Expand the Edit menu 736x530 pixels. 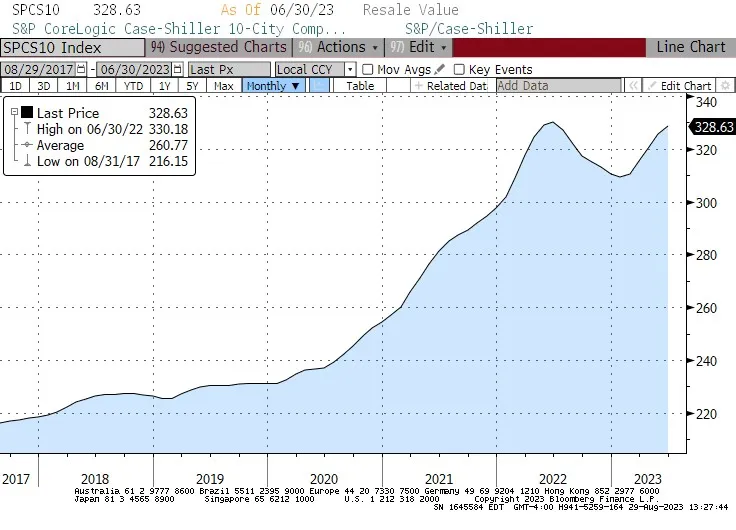click(418, 47)
